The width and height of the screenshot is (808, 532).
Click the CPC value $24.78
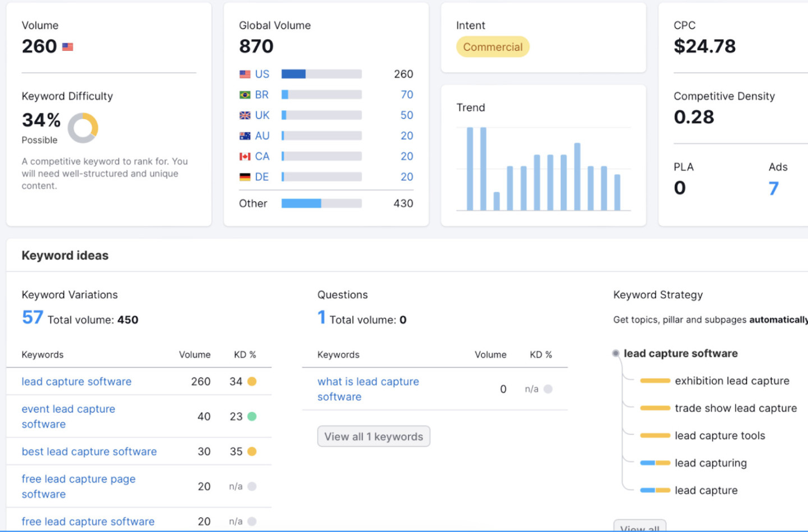[705, 46]
